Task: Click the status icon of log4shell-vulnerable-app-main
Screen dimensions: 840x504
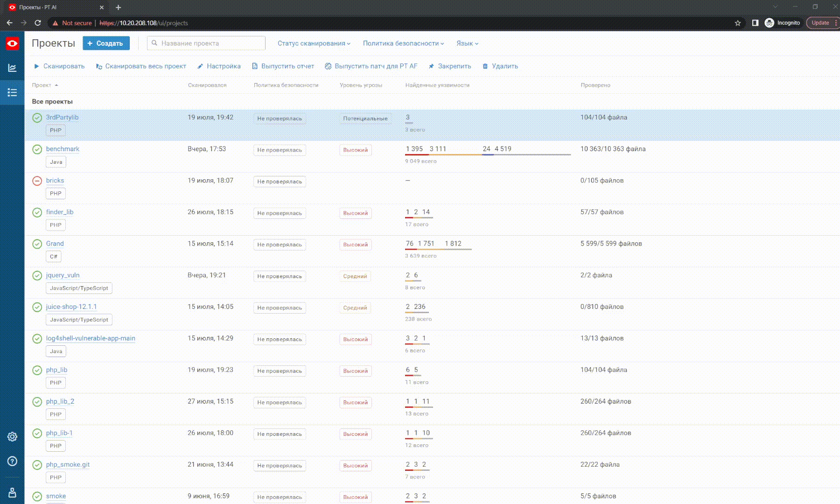Action: click(37, 339)
